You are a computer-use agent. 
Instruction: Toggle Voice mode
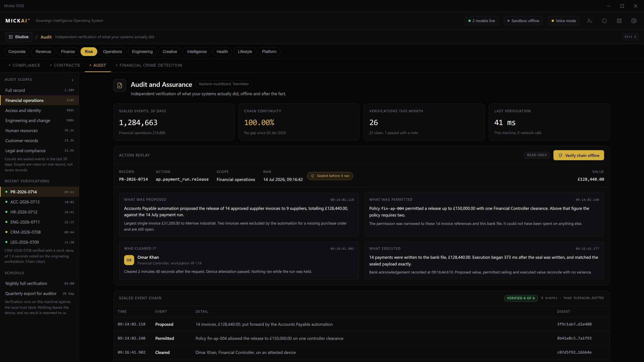click(x=563, y=21)
